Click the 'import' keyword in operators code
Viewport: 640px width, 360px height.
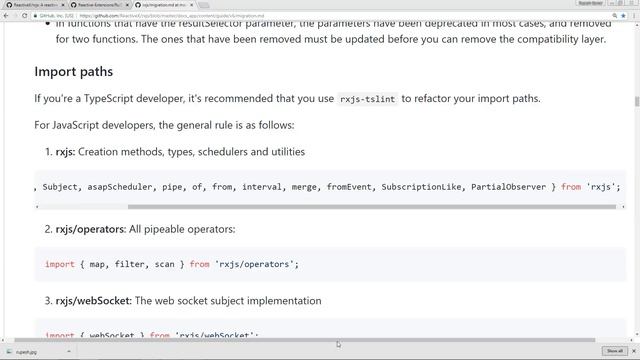pyautogui.click(x=60, y=264)
